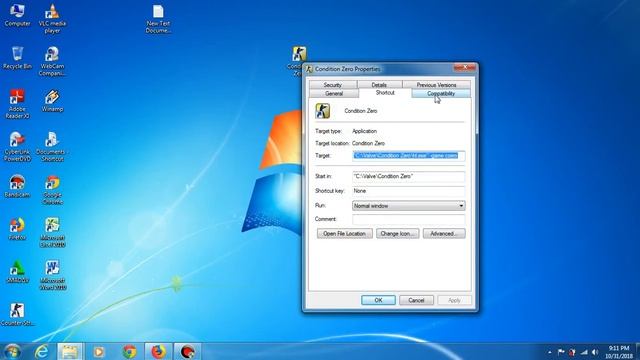Open Windows Explorer from taskbar

point(70,351)
